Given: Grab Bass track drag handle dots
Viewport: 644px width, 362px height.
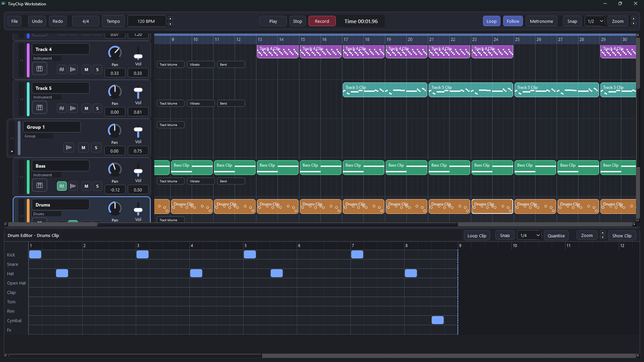Looking at the screenshot, I should (x=22, y=177).
